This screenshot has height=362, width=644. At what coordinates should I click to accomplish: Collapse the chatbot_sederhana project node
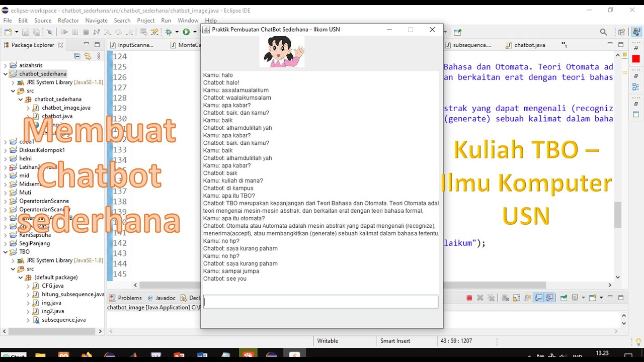(x=6, y=74)
